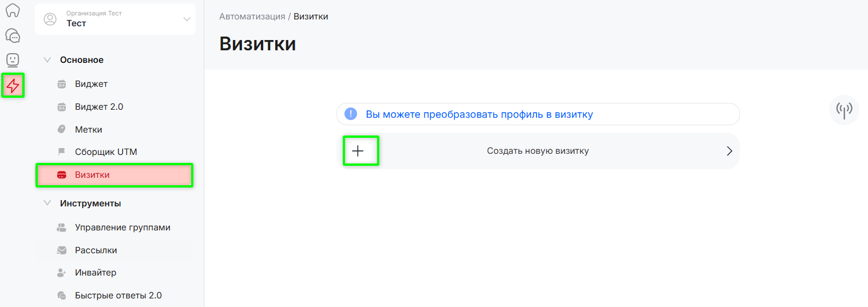The height and width of the screenshot is (307, 868).
Task: Click the convert profile to визитку link
Action: pos(479,114)
